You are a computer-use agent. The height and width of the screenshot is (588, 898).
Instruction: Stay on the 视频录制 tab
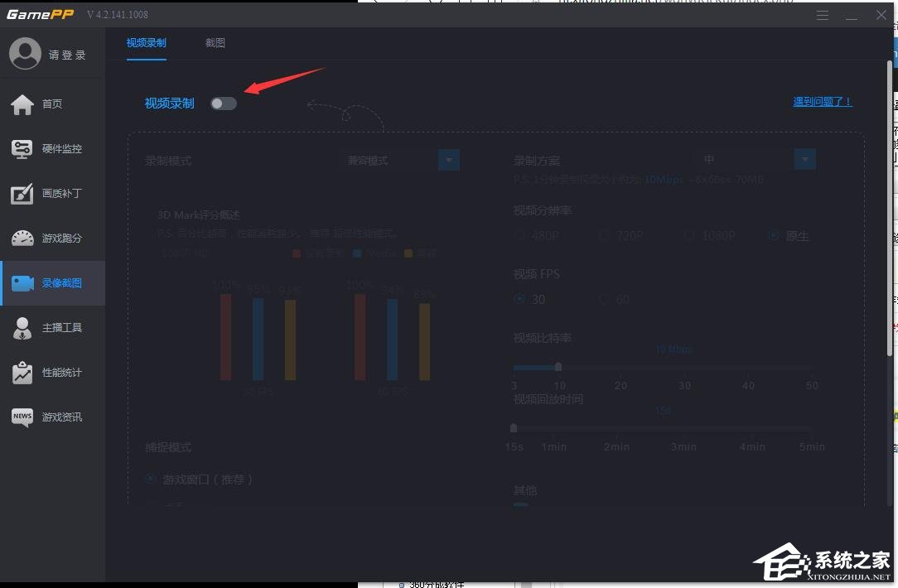point(146,42)
